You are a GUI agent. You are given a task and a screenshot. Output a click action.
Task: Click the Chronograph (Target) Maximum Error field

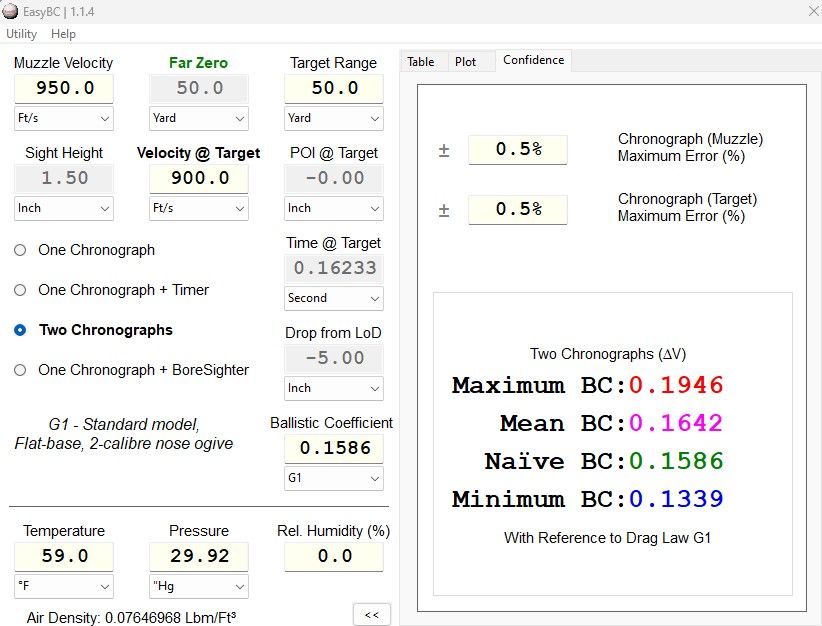518,210
